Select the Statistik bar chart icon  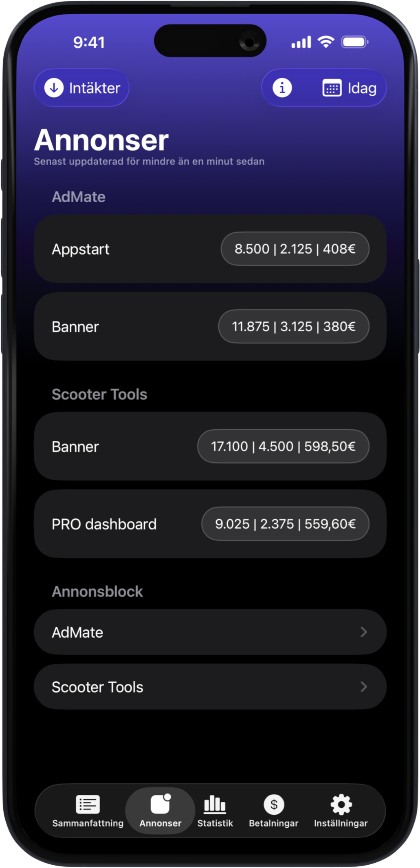coord(215,804)
